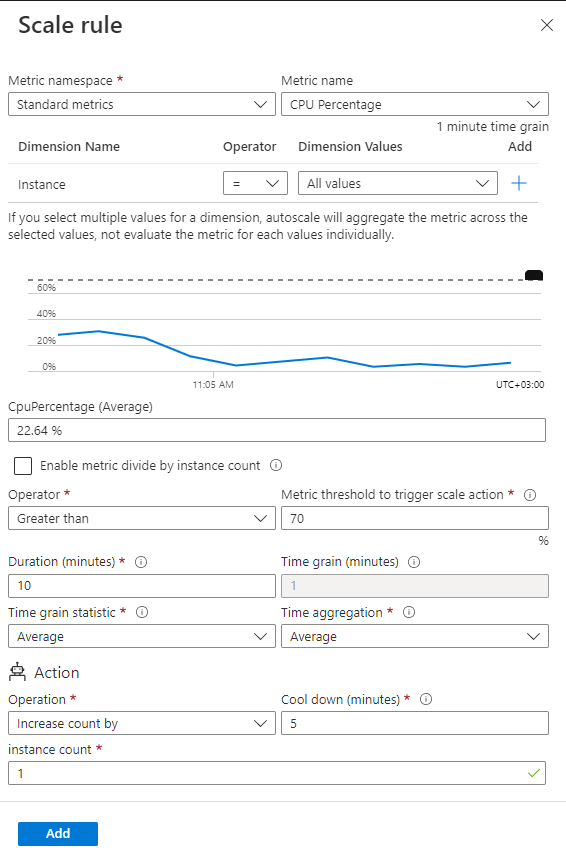Open the Time aggregation Average dropdown
566x863 pixels.
tap(415, 636)
